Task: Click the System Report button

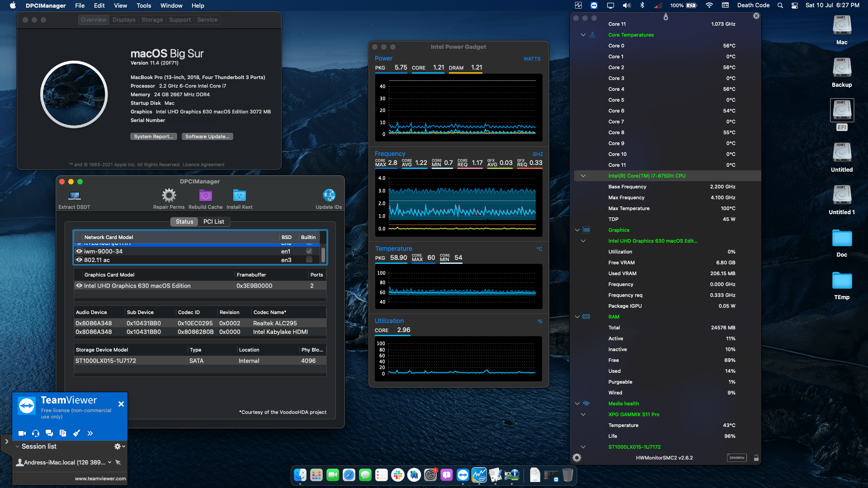Action: click(153, 136)
